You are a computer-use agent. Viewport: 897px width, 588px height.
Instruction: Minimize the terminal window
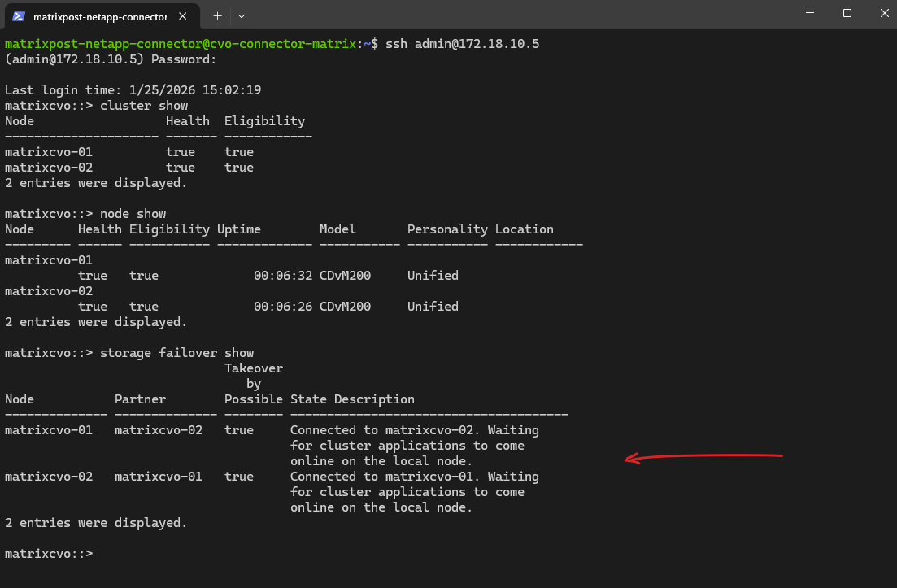pos(808,14)
